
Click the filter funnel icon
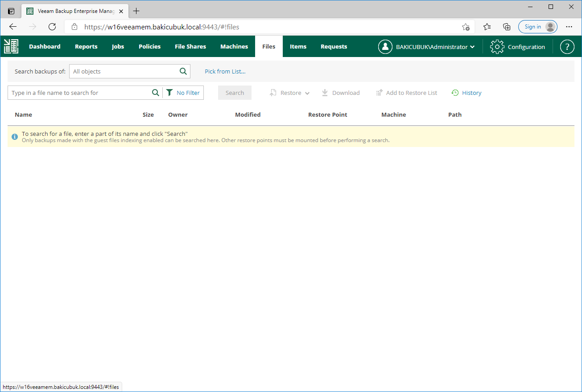(x=169, y=93)
